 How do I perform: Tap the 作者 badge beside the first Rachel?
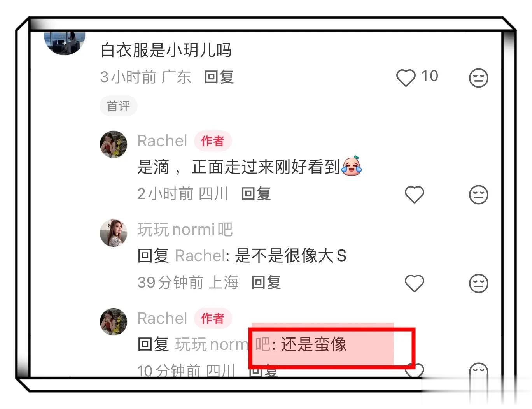click(x=213, y=141)
